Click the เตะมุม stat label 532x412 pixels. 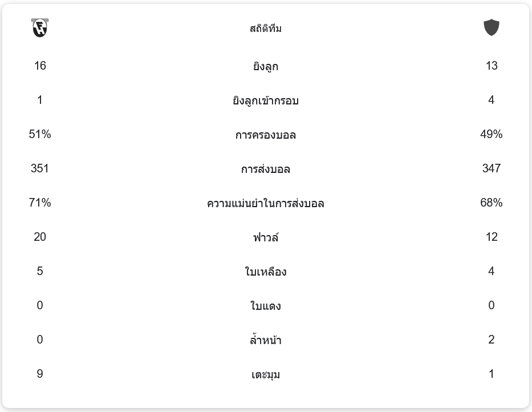coord(266,374)
